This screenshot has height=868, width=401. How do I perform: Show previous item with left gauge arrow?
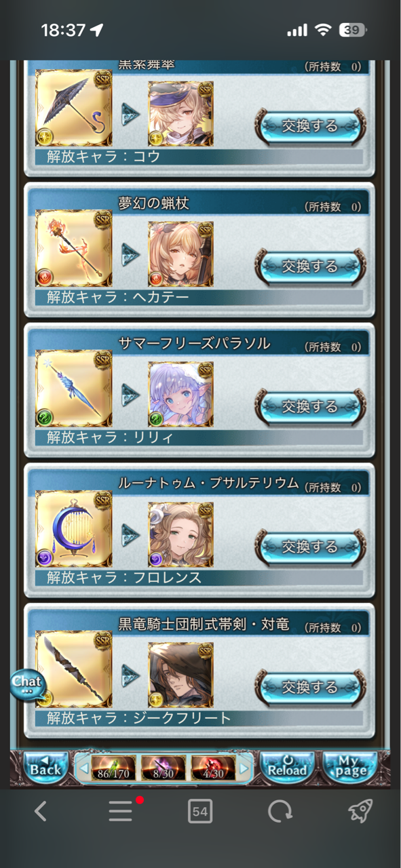coord(83,768)
